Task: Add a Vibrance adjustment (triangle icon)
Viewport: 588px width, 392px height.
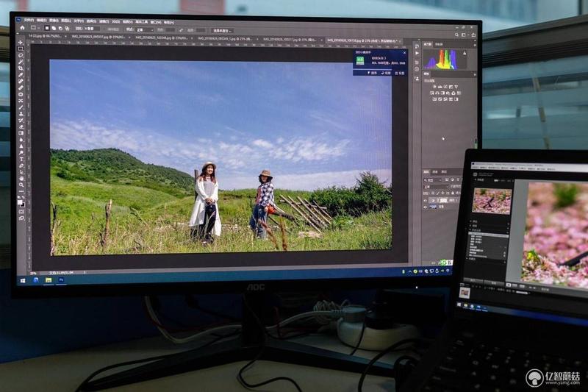Action: (x=456, y=87)
